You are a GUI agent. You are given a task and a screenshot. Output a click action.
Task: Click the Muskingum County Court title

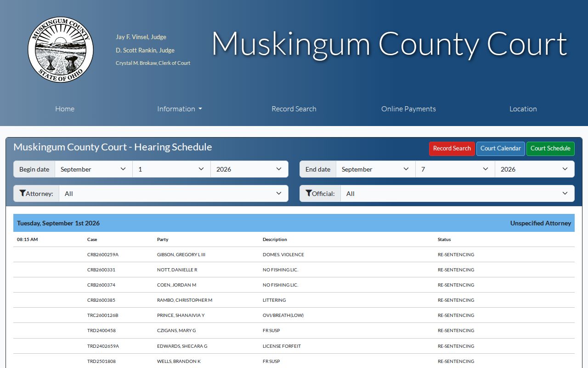coord(390,44)
